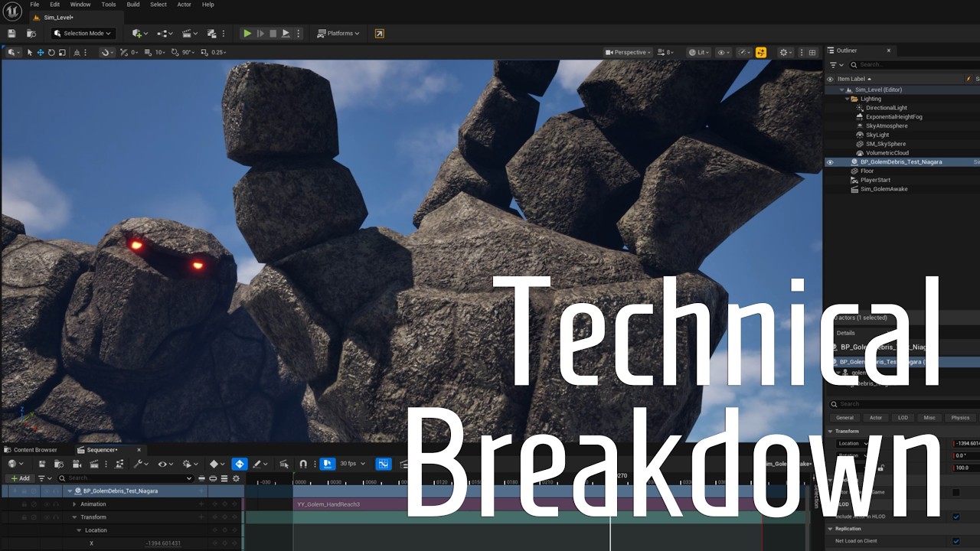980x551 pixels.
Task: Expand the Animation track in Sequencer
Action: [74, 504]
